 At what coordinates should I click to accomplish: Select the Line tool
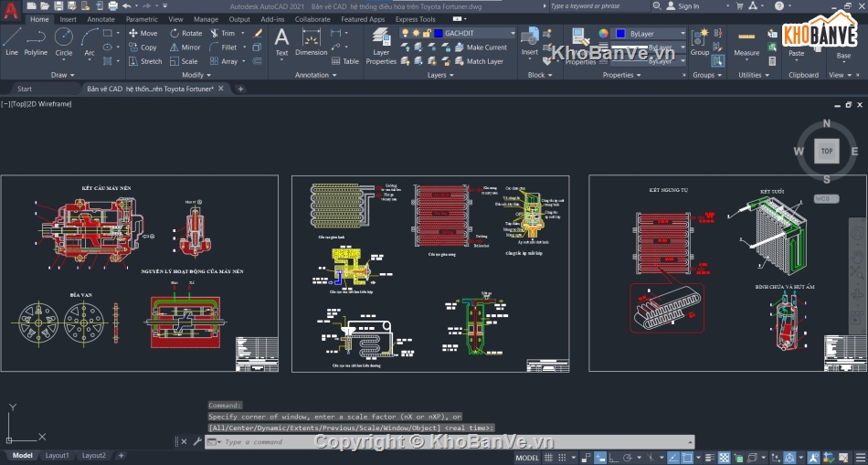(x=12, y=41)
